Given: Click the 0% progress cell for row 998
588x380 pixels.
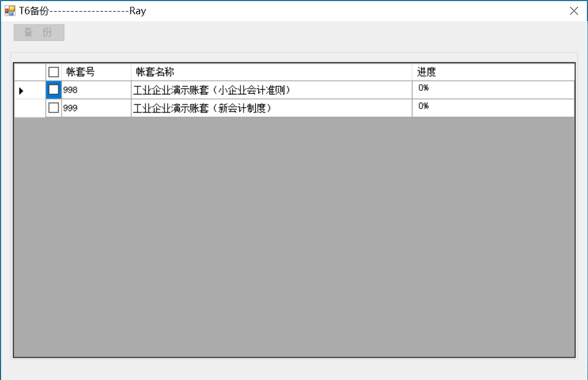Looking at the screenshot, I should 493,90.
